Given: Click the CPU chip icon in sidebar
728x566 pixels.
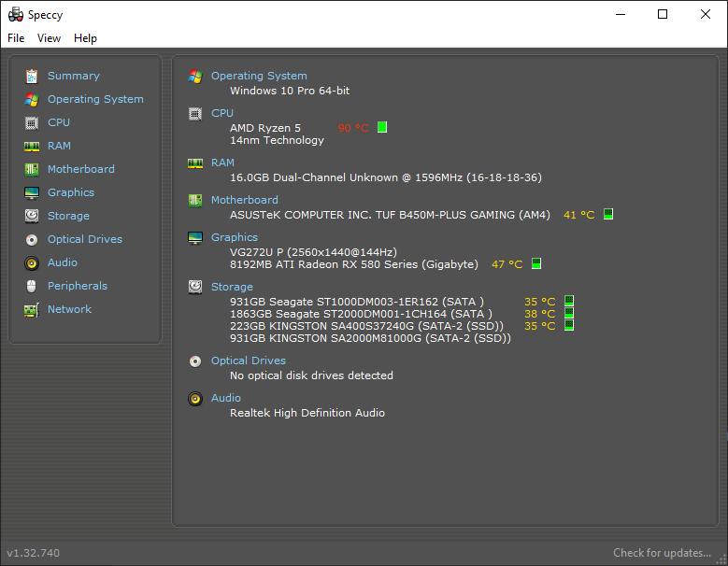Looking at the screenshot, I should (x=32, y=123).
